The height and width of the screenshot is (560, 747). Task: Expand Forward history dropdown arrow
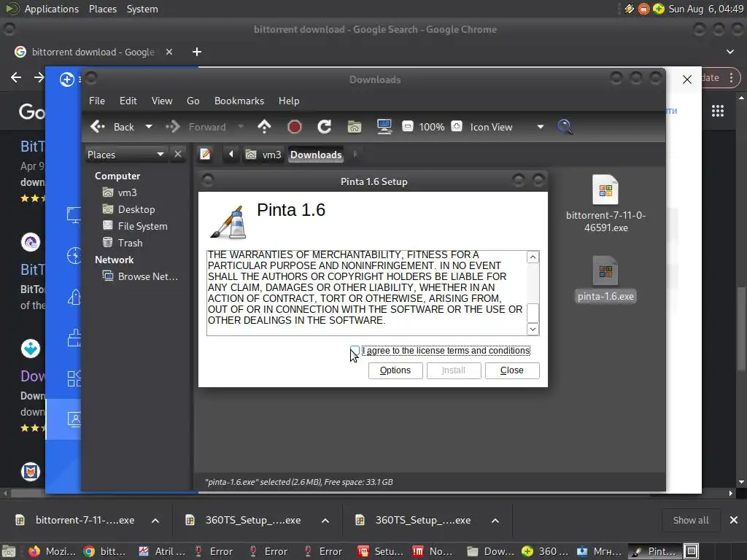pos(241,127)
